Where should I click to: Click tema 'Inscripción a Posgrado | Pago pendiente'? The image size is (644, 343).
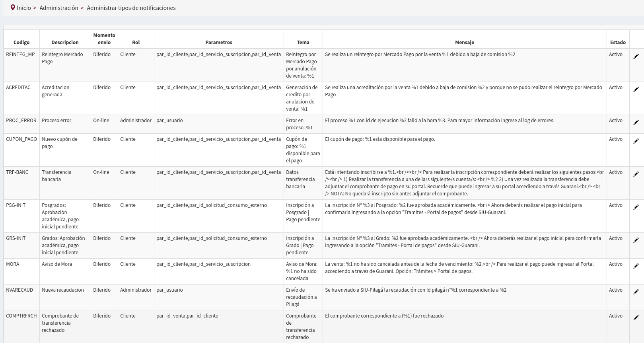pyautogui.click(x=303, y=212)
